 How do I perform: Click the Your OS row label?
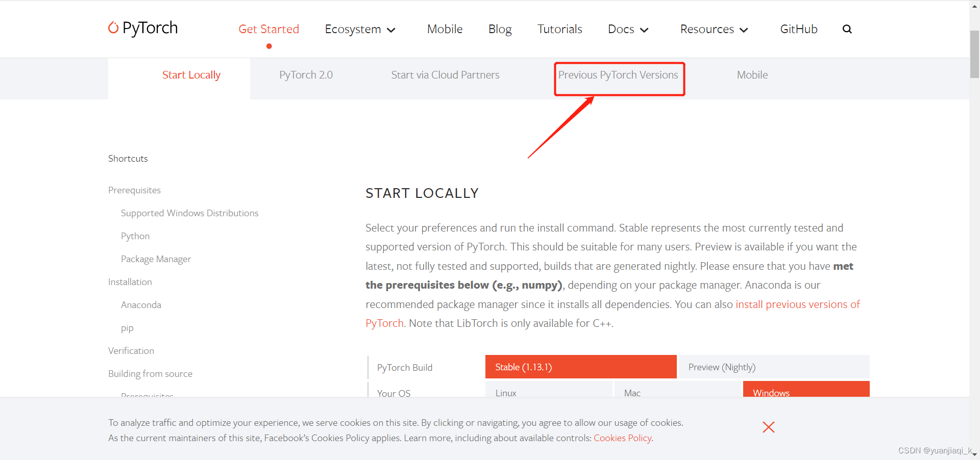pos(394,393)
